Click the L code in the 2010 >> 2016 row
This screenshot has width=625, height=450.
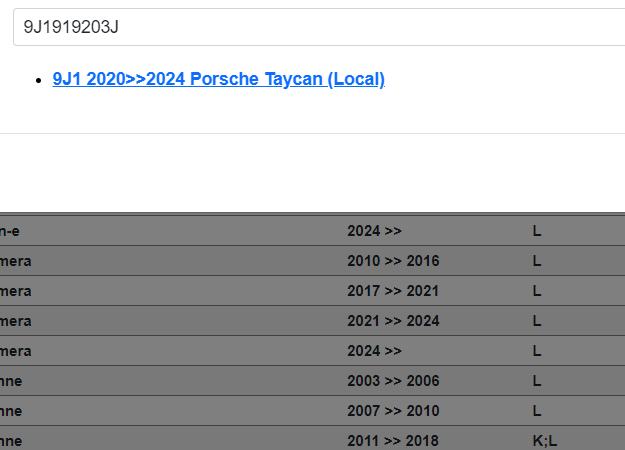(537, 261)
